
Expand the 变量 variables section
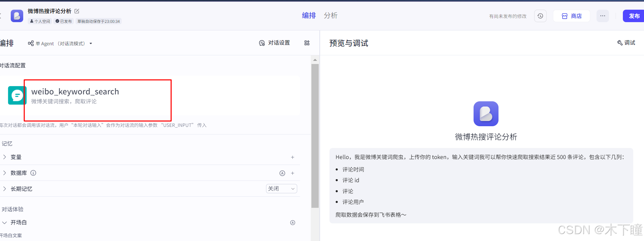click(x=5, y=157)
